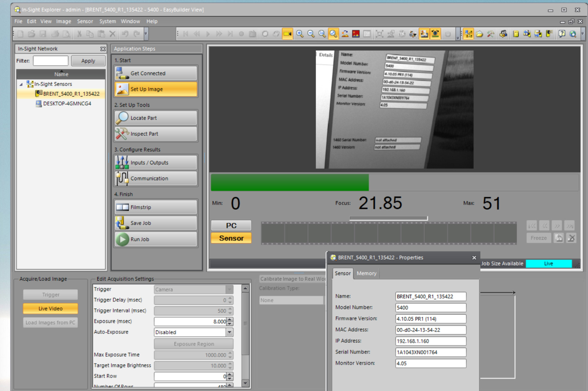Click the Exposure (msec) value field
The width and height of the screenshot is (588, 391).
click(x=190, y=322)
